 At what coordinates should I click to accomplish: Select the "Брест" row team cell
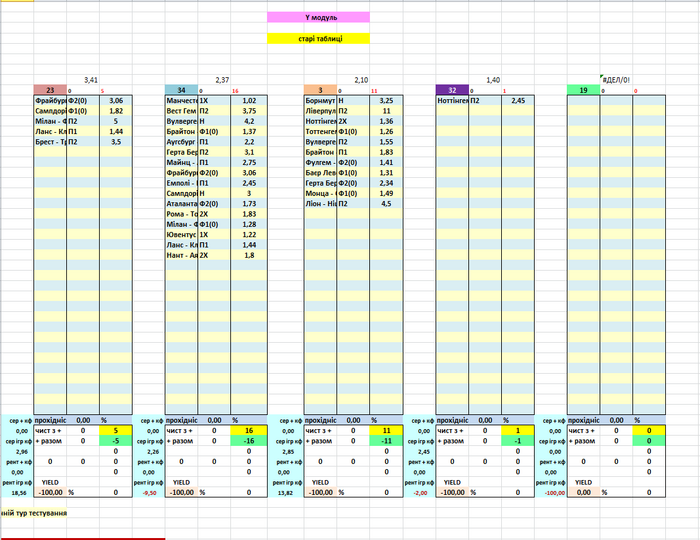[50, 142]
